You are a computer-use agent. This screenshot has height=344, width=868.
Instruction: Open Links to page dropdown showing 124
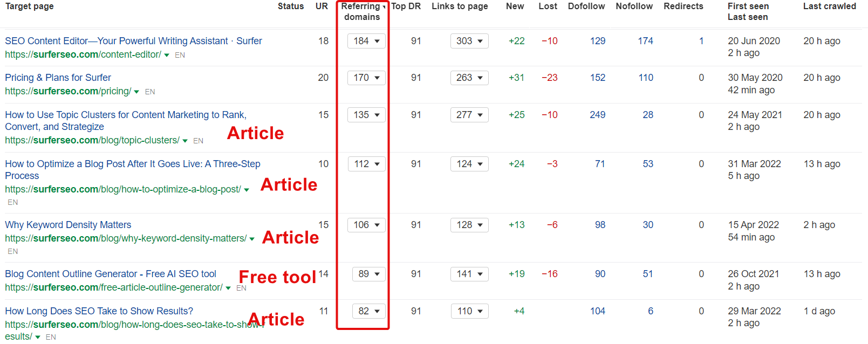(x=469, y=164)
